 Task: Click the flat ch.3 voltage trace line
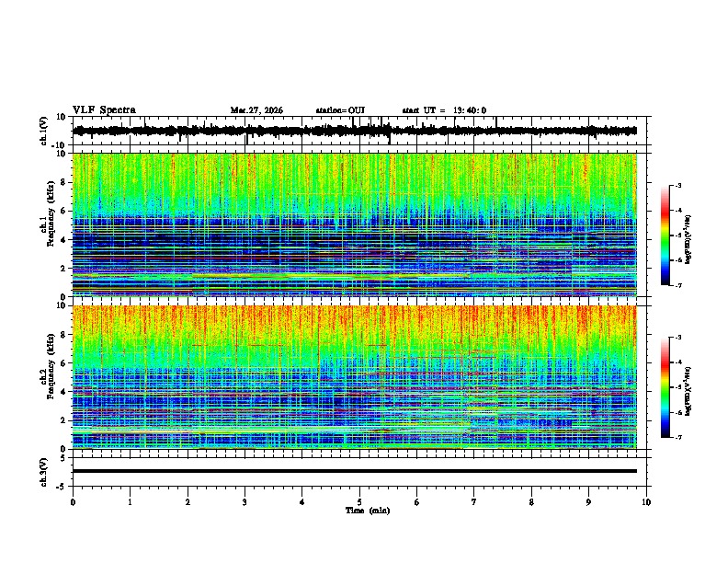point(355,471)
